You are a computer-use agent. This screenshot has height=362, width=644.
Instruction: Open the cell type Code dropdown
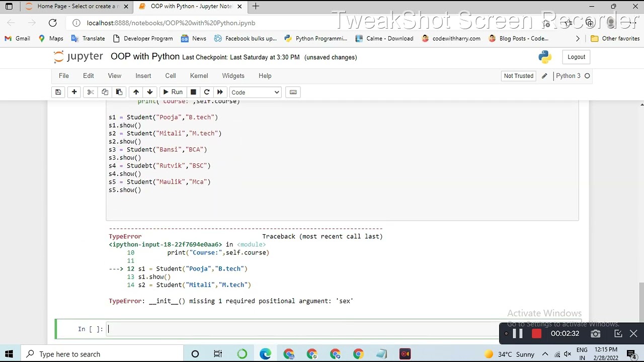(255, 92)
